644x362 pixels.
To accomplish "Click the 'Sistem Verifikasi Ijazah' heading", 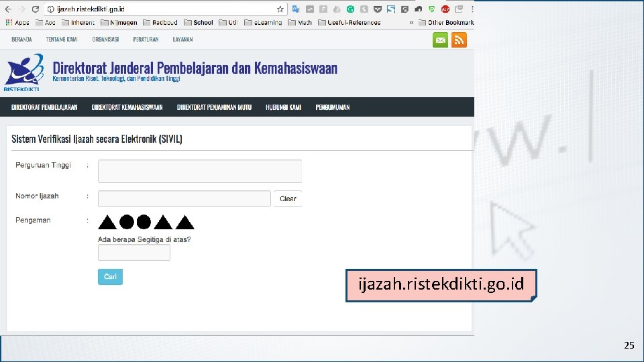I will point(97,139).
